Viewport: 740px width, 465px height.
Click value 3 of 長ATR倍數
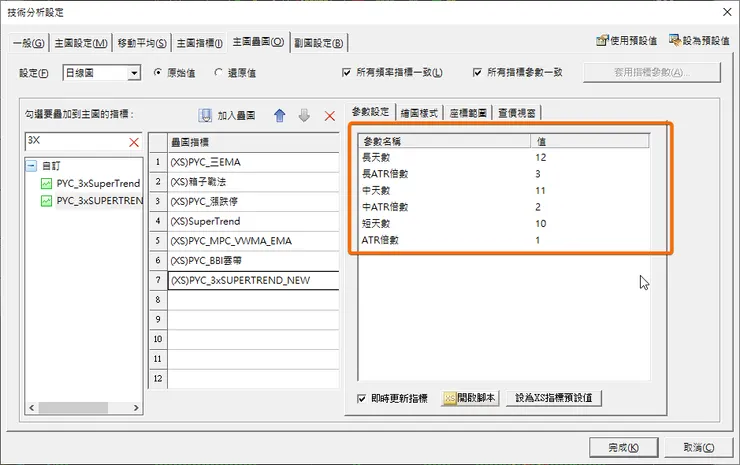(x=538, y=174)
